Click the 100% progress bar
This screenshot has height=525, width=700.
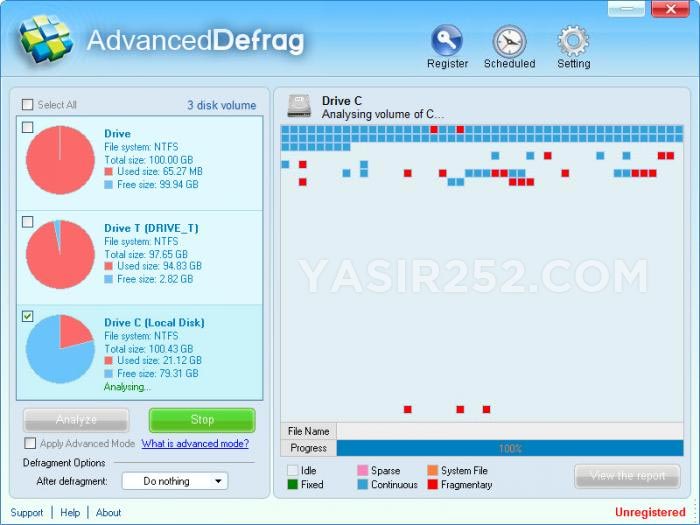click(x=510, y=448)
